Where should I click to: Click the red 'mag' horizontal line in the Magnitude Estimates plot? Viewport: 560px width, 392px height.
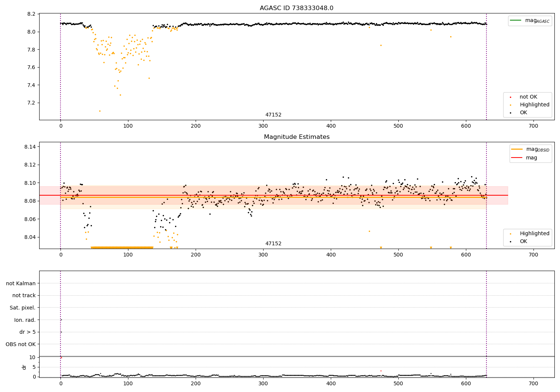[273, 195]
